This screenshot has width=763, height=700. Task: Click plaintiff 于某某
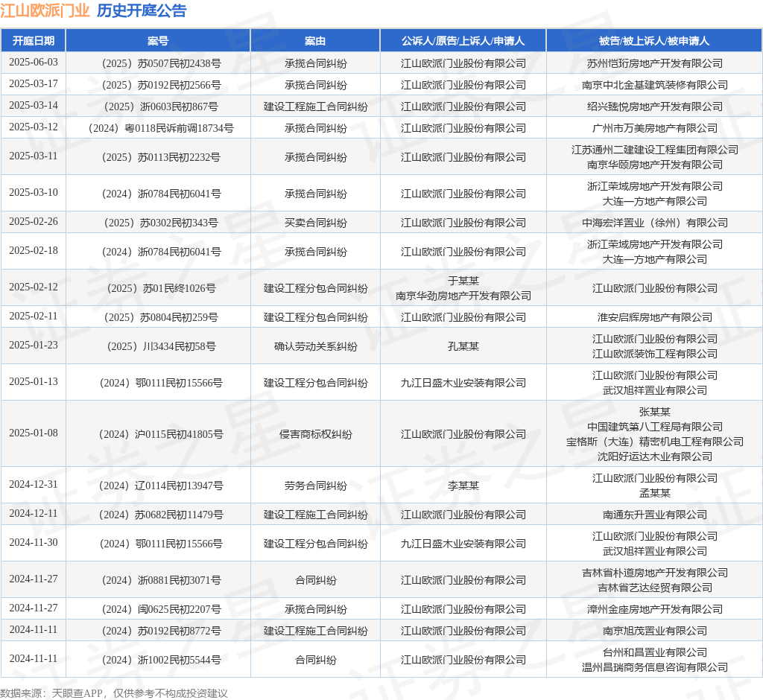pyautogui.click(x=463, y=281)
